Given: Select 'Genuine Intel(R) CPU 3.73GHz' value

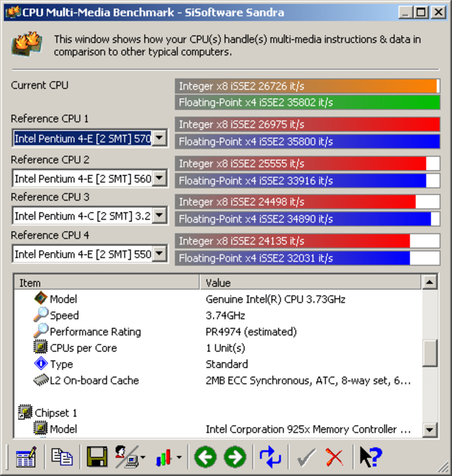Looking at the screenshot, I should click(275, 299).
